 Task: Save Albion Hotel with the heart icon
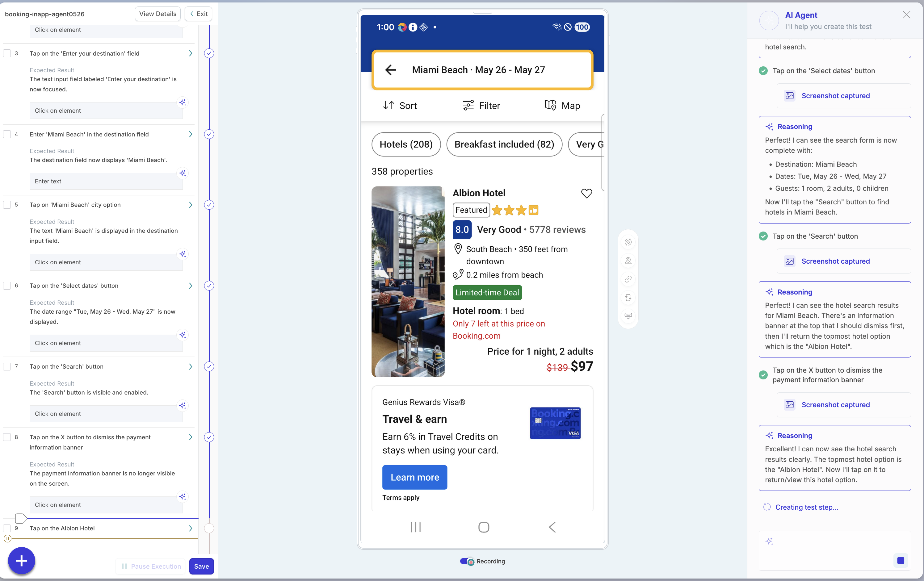pos(586,193)
